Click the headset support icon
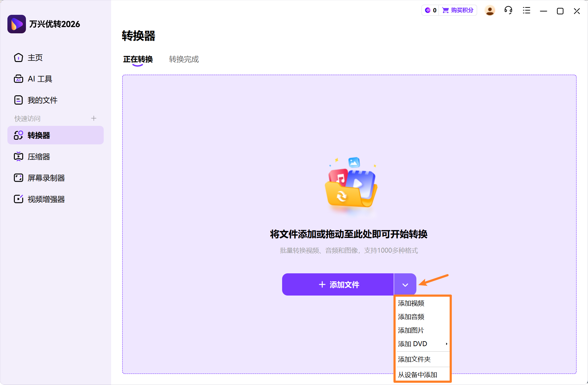The height and width of the screenshot is (385, 588). 508,10
